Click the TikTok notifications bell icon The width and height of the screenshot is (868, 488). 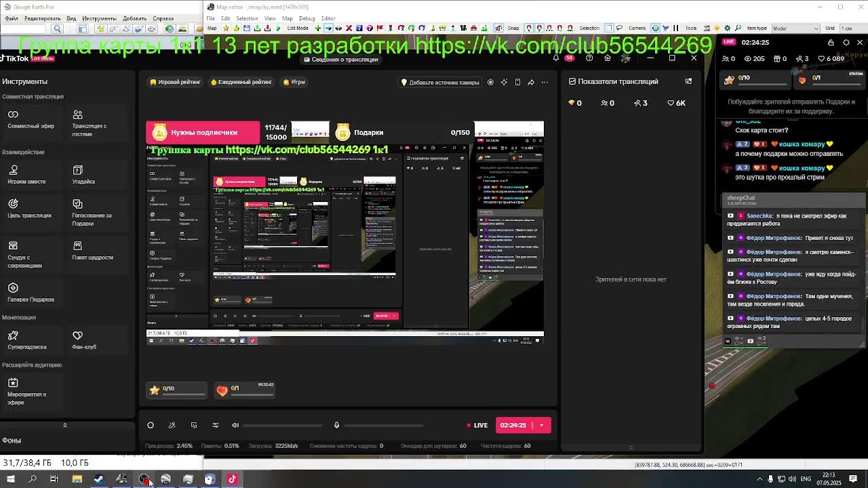556,58
